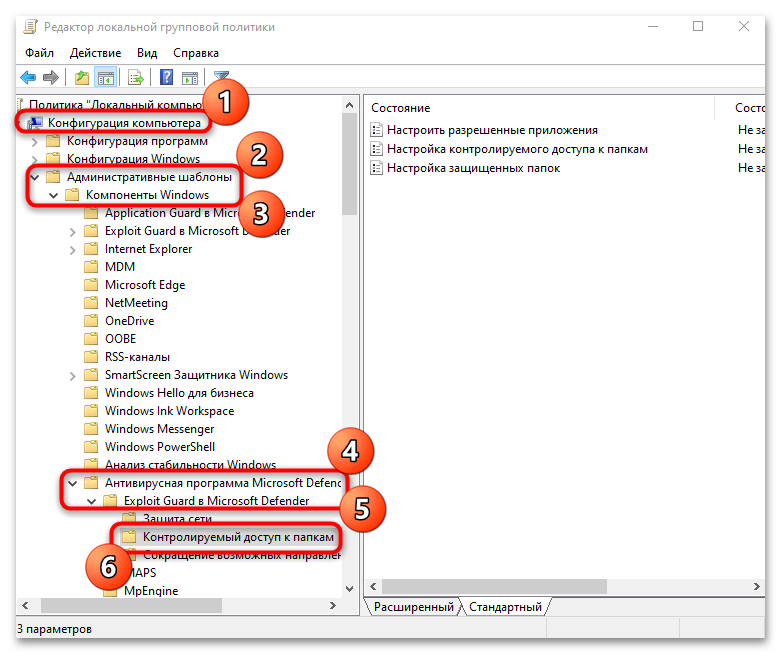This screenshot has height=654, width=781.
Task: Click the folder icon of Internet Explorer
Action: click(91, 249)
